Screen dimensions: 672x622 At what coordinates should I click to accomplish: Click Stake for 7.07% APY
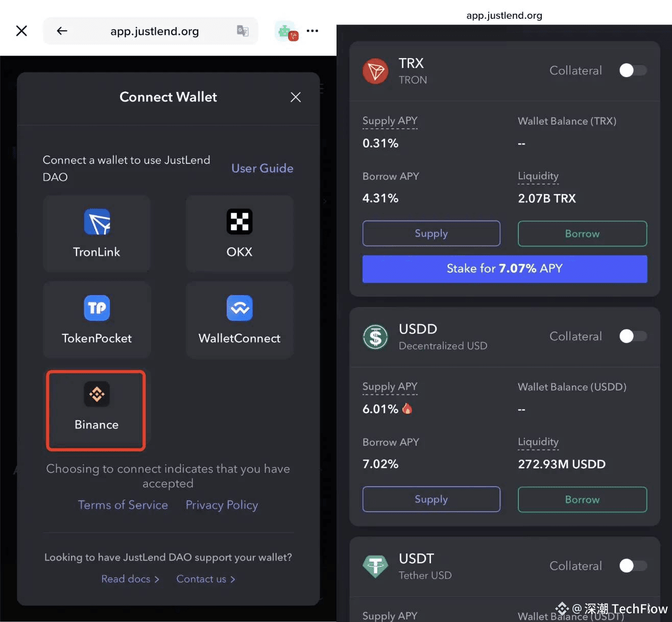point(505,269)
